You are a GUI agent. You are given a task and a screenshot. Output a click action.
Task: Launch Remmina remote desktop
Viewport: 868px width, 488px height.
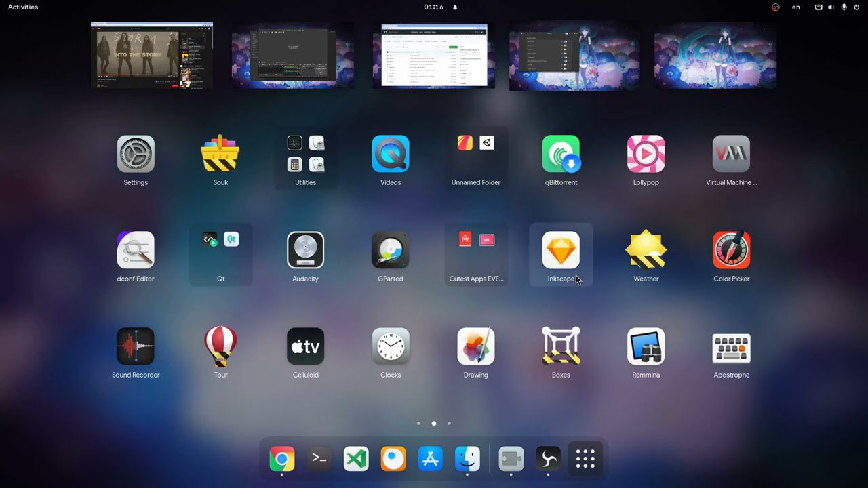pyautogui.click(x=646, y=353)
